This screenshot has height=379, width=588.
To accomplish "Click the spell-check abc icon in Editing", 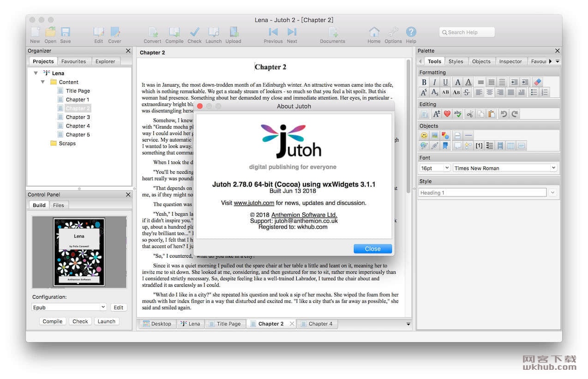I will tap(458, 114).
